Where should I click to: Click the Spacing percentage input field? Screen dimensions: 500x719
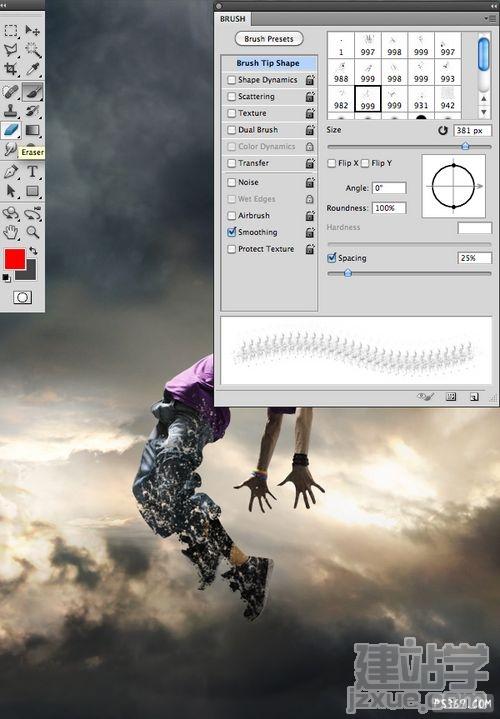[474, 258]
